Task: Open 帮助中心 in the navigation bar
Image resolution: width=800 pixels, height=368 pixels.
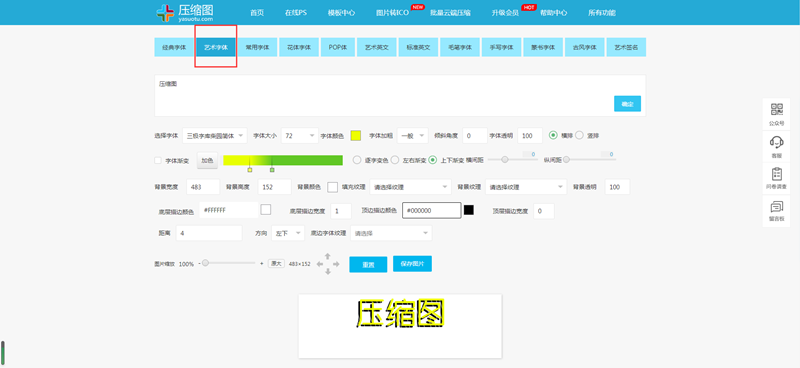Action: coord(554,13)
